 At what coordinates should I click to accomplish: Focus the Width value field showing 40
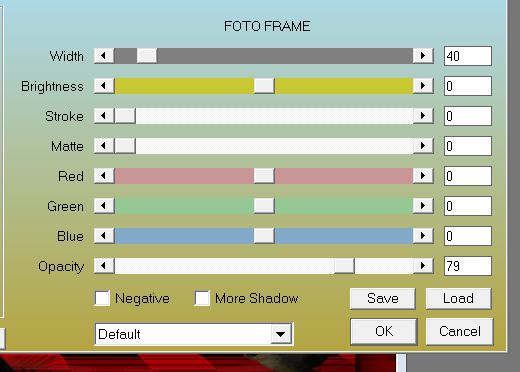[468, 56]
